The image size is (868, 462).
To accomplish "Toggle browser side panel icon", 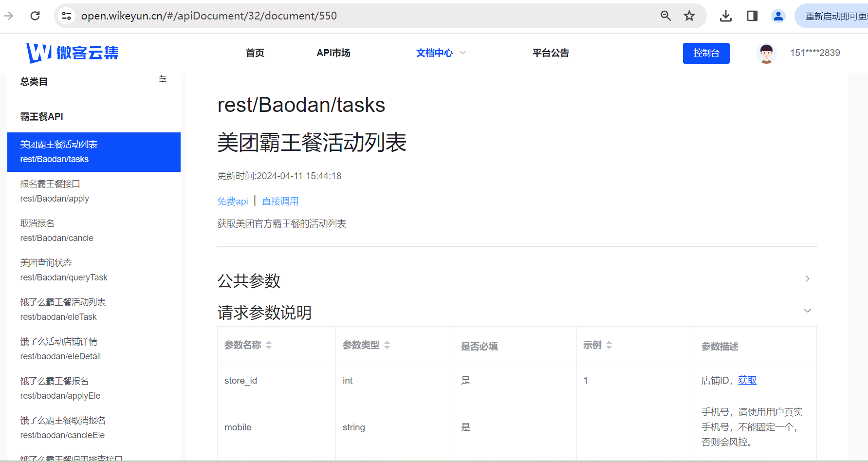I will (x=752, y=16).
